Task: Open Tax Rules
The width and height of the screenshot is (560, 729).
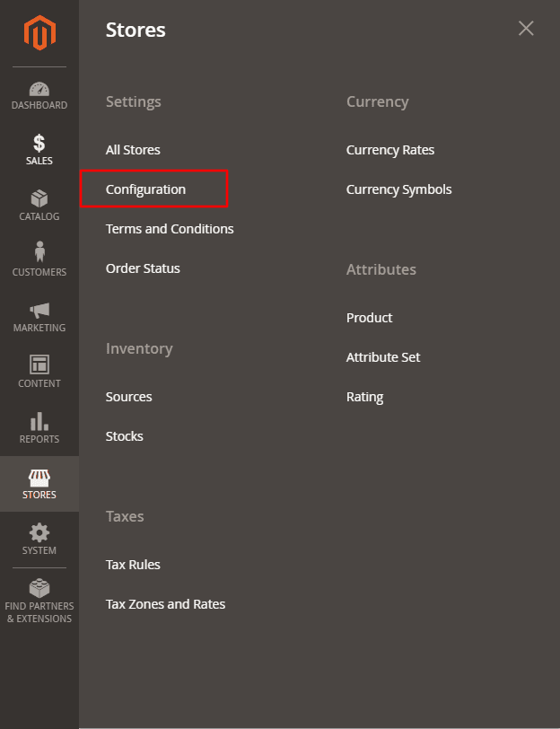Action: 133,564
